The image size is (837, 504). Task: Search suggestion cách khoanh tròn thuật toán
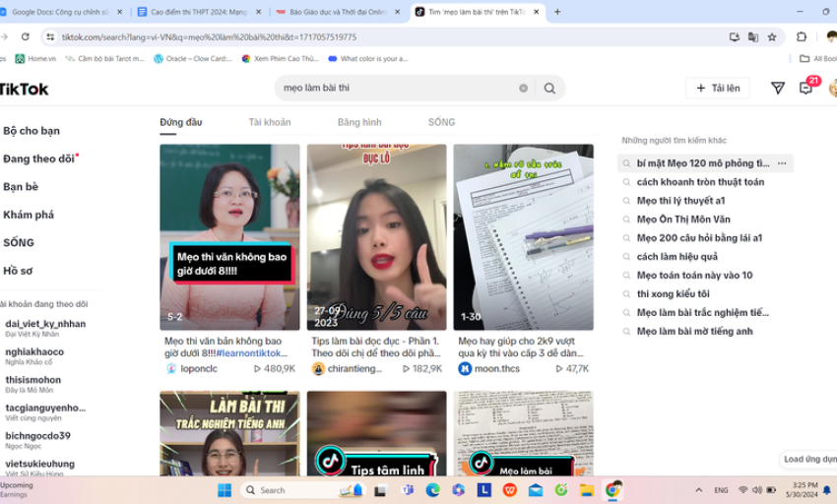700,182
